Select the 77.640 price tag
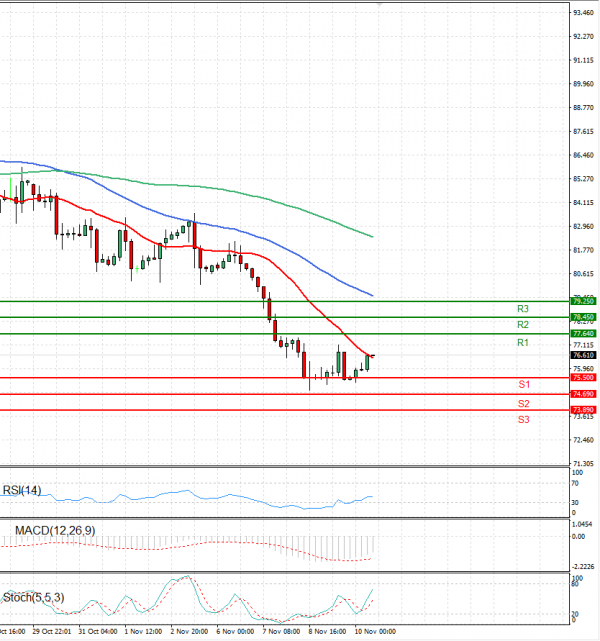 (x=583, y=334)
